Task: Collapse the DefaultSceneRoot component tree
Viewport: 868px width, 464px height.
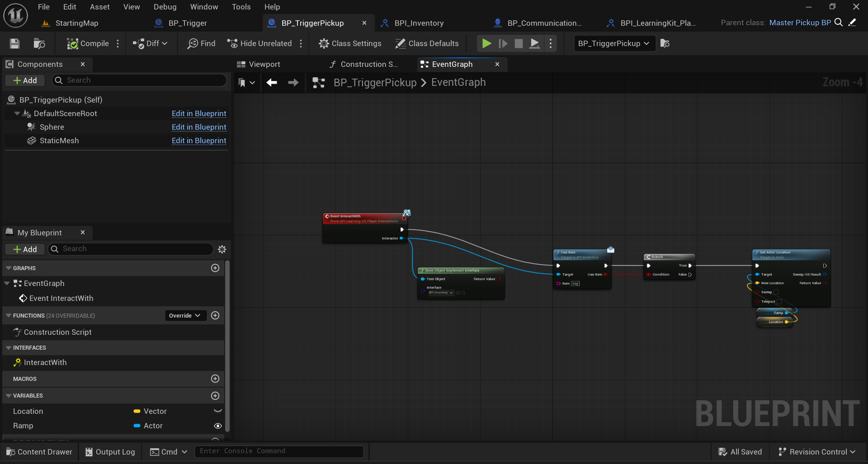Action: (17, 113)
